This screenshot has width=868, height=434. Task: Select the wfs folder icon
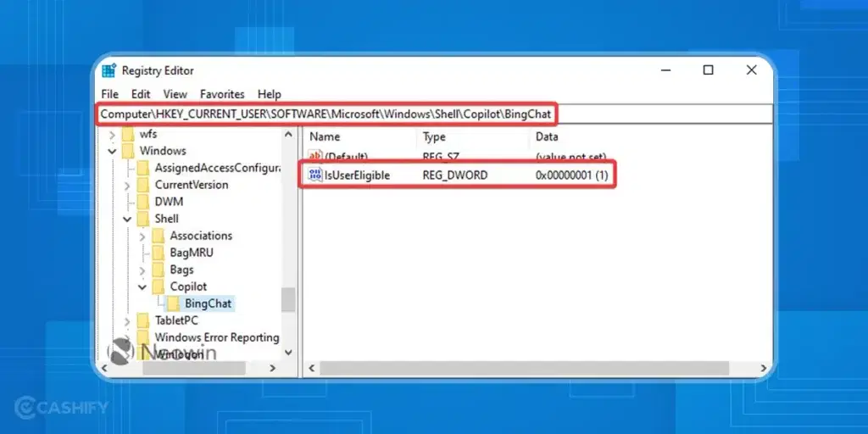pos(128,134)
